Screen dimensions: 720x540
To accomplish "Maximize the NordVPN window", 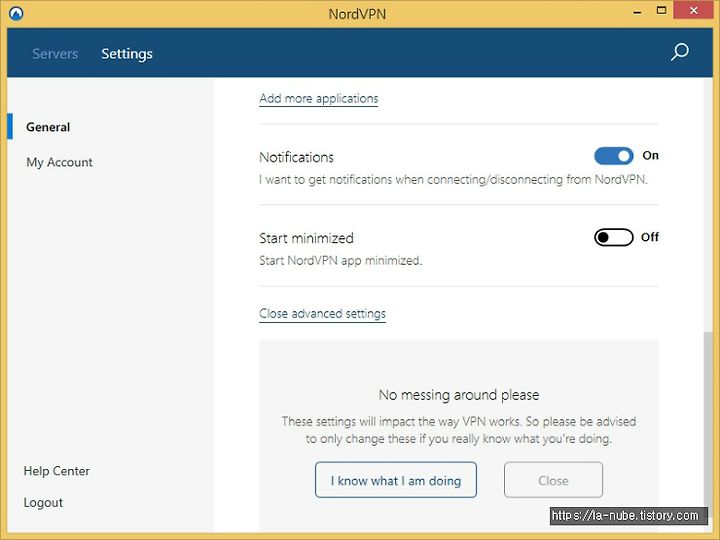I will [661, 11].
